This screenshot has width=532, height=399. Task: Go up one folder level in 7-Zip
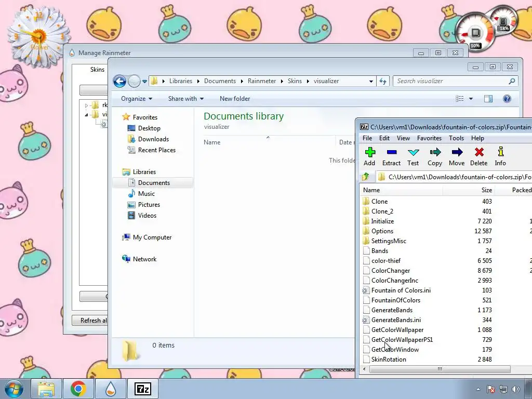(366, 177)
